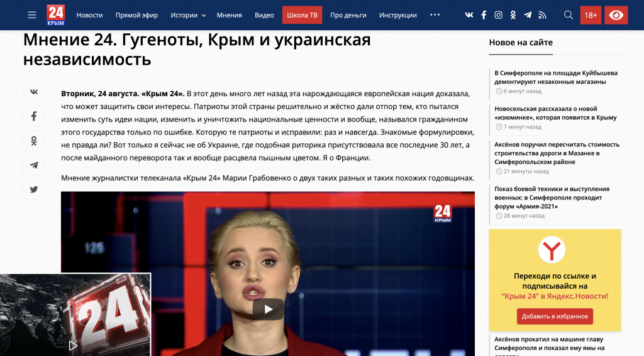Play the main article video
Image resolution: width=644 pixels, height=356 pixels.
point(268,309)
